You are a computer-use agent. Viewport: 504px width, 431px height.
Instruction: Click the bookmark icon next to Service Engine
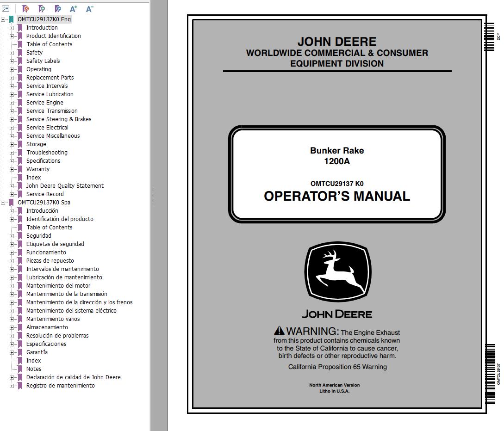tap(20, 103)
